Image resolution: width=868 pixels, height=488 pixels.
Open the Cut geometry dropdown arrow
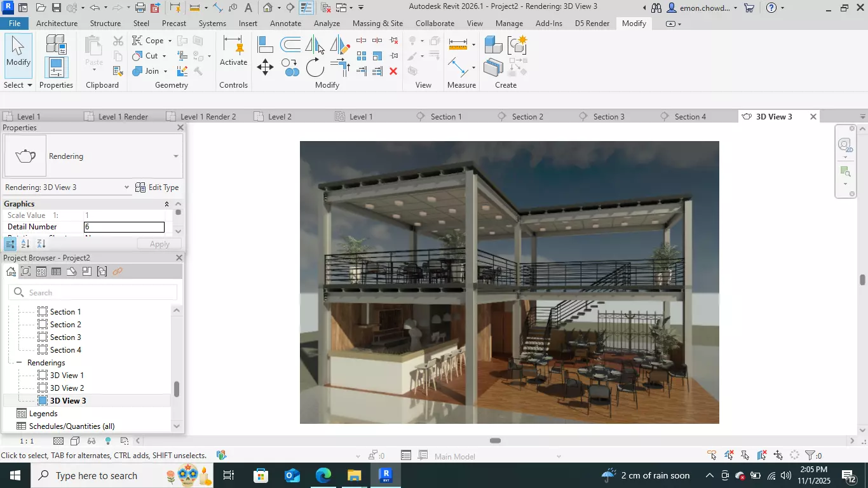[164, 56]
